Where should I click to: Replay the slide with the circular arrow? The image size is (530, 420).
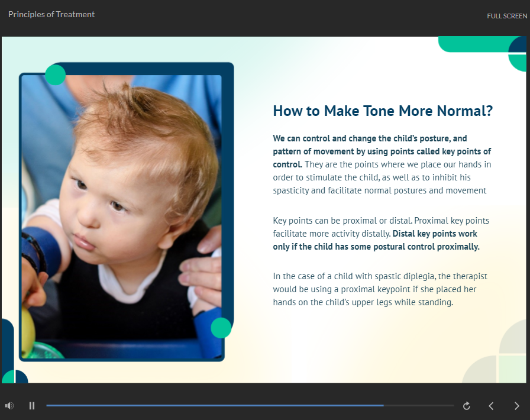(467, 406)
